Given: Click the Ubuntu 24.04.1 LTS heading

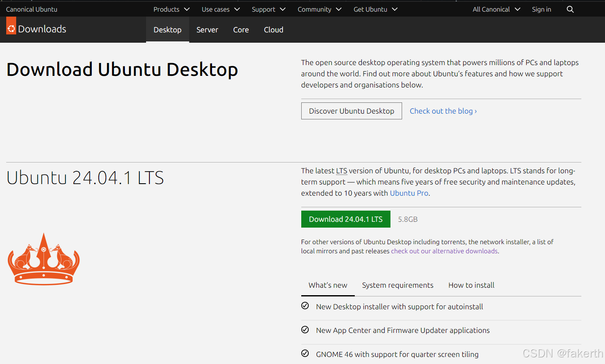Looking at the screenshot, I should click(85, 178).
